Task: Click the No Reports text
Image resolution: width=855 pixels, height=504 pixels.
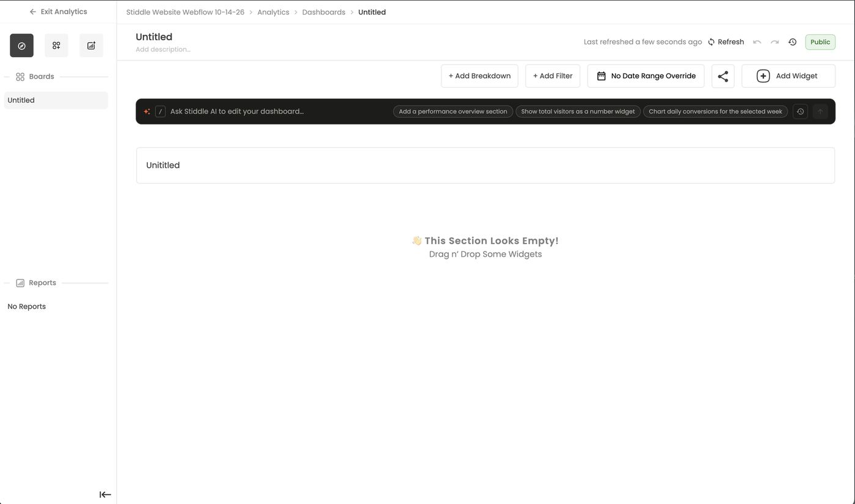Action: [26, 306]
